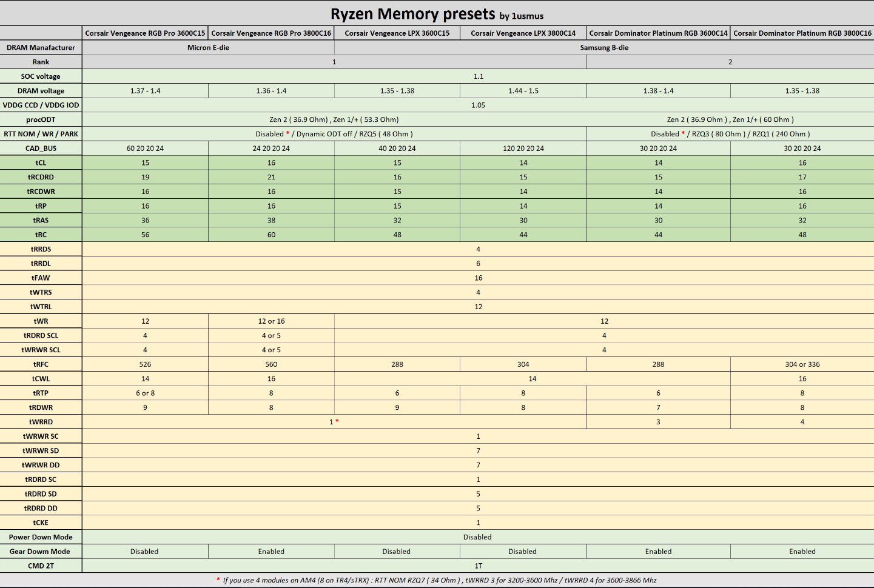Select the tRRDL value "6"

pyautogui.click(x=478, y=264)
